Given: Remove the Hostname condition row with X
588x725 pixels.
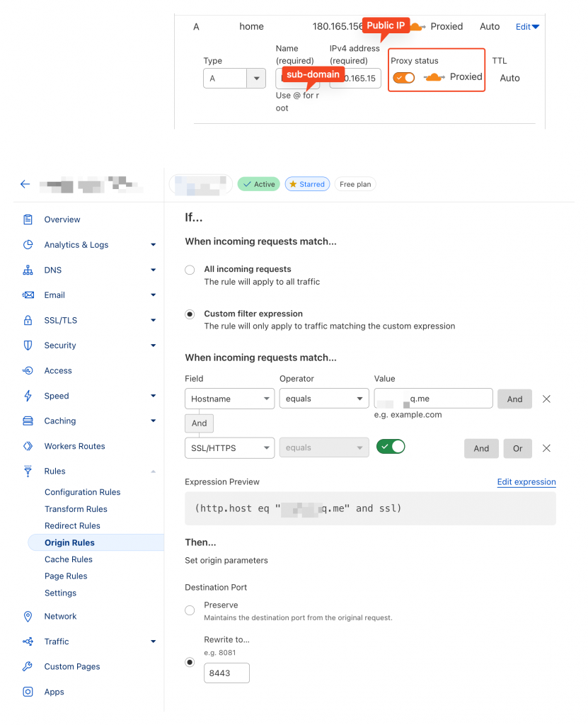Looking at the screenshot, I should 546,399.
